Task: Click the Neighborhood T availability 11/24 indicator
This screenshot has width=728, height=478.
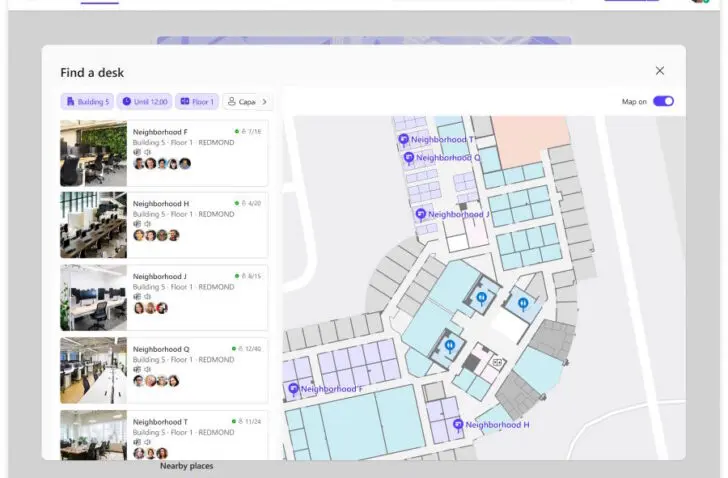Action: pos(247,421)
